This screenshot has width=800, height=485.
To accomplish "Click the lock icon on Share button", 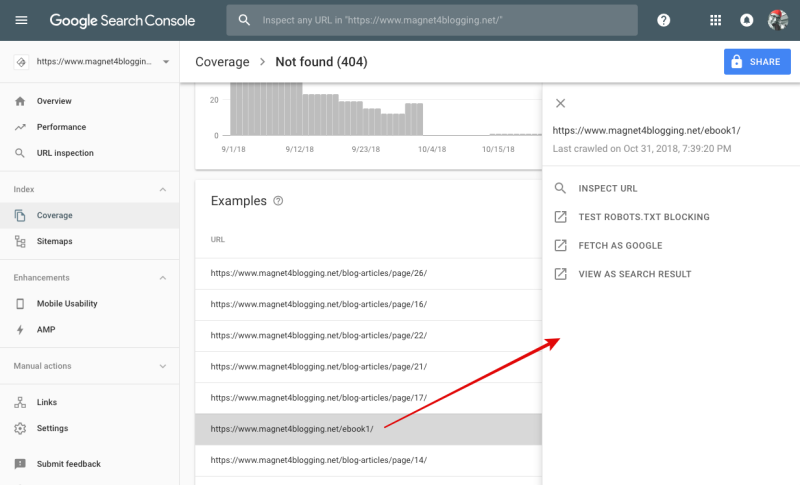I will pyautogui.click(x=736, y=62).
